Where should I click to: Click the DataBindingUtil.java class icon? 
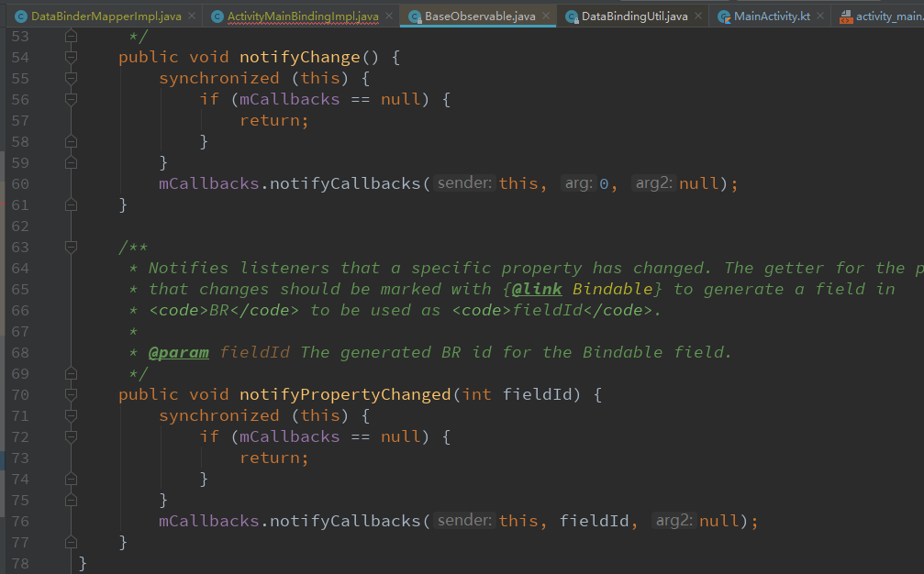point(572,17)
